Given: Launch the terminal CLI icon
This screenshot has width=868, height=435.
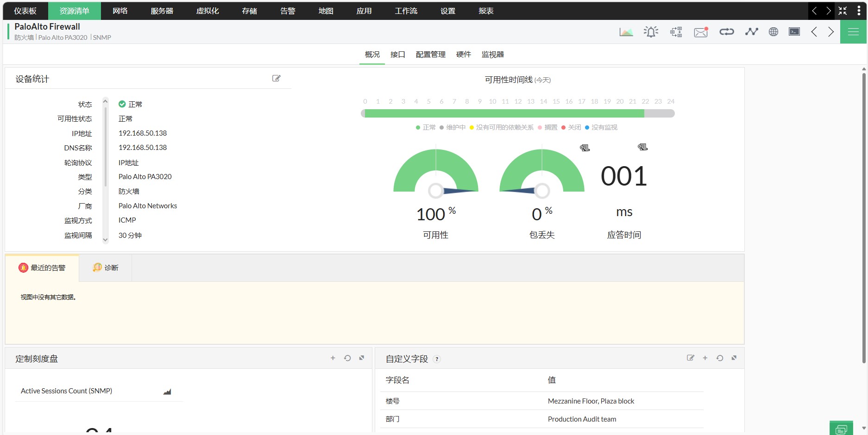Looking at the screenshot, I should coord(794,31).
